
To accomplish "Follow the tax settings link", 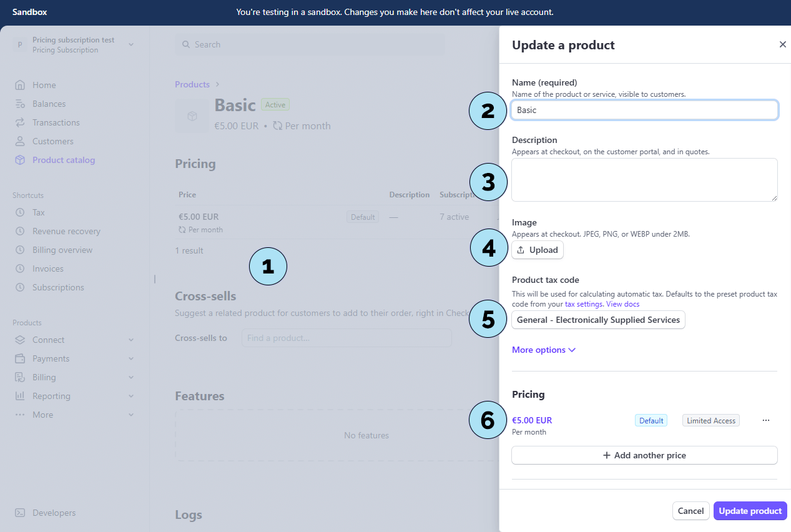I will [584, 304].
